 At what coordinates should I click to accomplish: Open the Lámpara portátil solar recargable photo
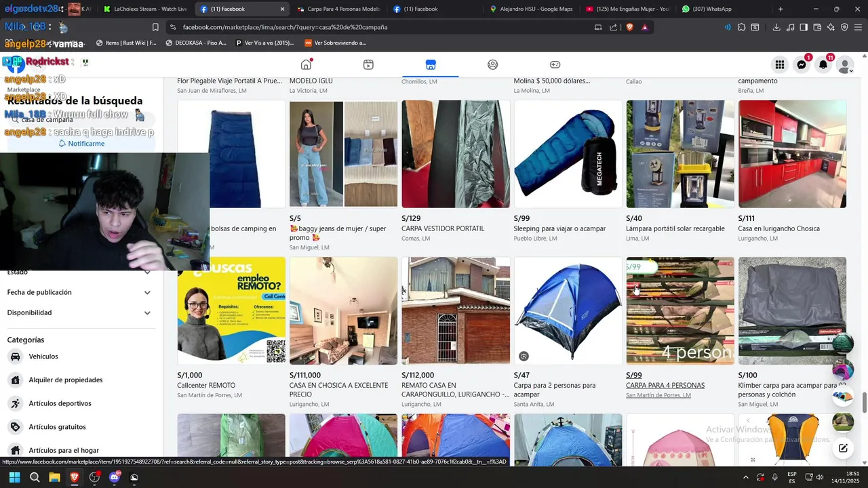pos(680,154)
